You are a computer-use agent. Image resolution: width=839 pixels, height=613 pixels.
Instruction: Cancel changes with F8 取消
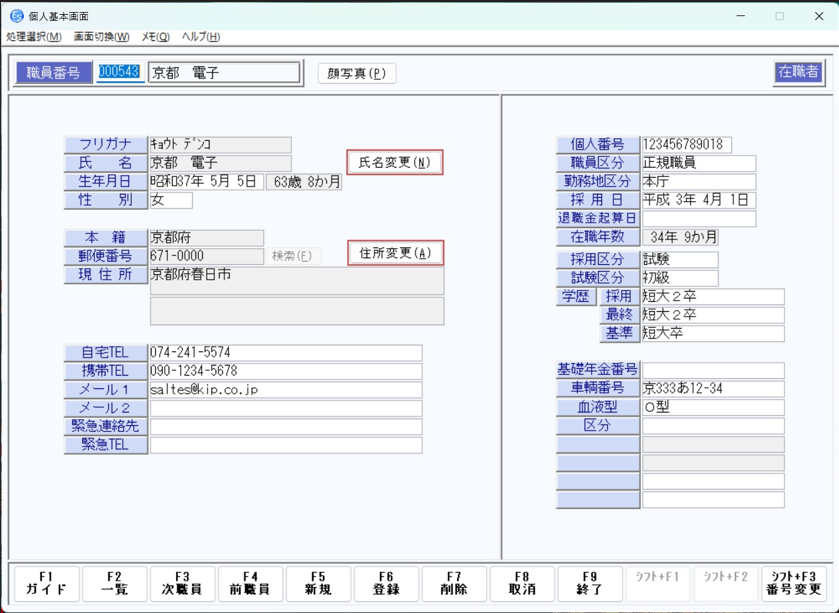point(522,584)
